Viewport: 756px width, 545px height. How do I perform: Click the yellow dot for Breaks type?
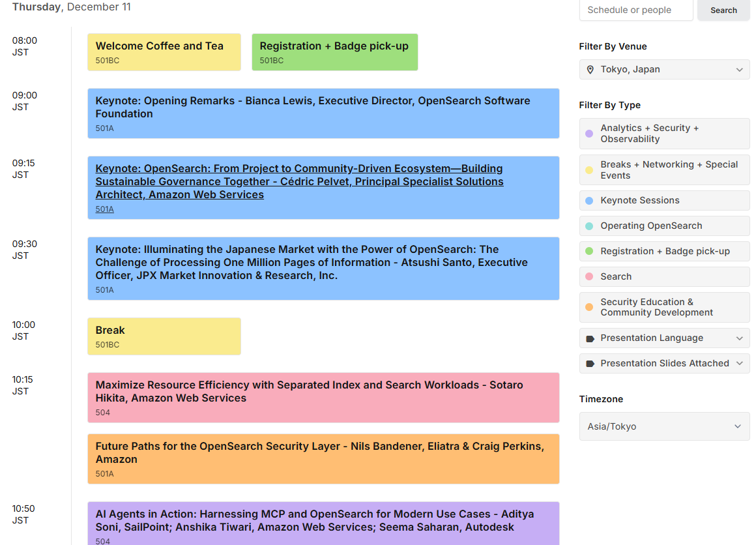[589, 169]
